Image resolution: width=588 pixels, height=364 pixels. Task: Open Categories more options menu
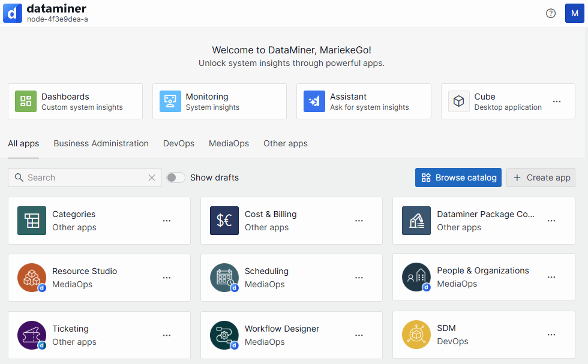point(167,221)
